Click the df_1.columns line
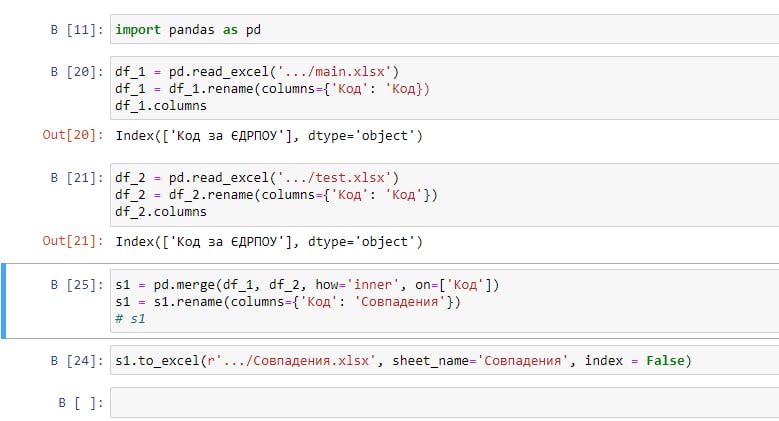 161,106
